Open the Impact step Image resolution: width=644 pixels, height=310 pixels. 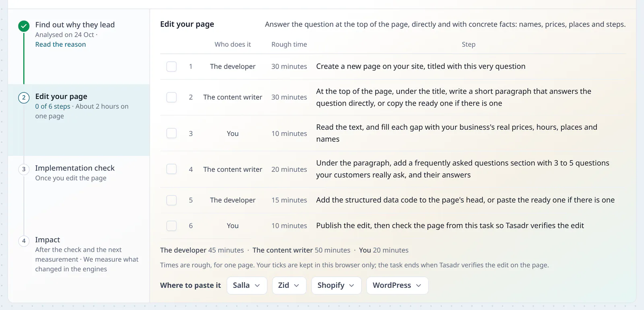point(47,240)
